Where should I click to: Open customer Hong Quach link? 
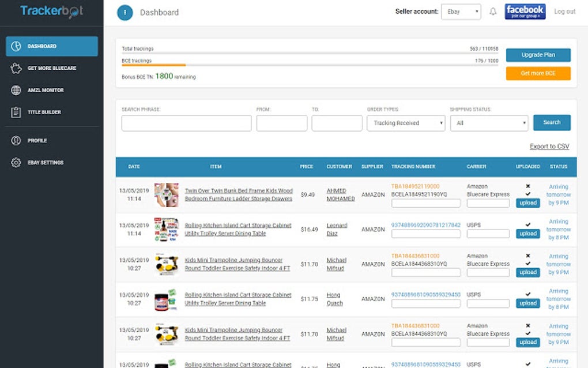tap(334, 299)
